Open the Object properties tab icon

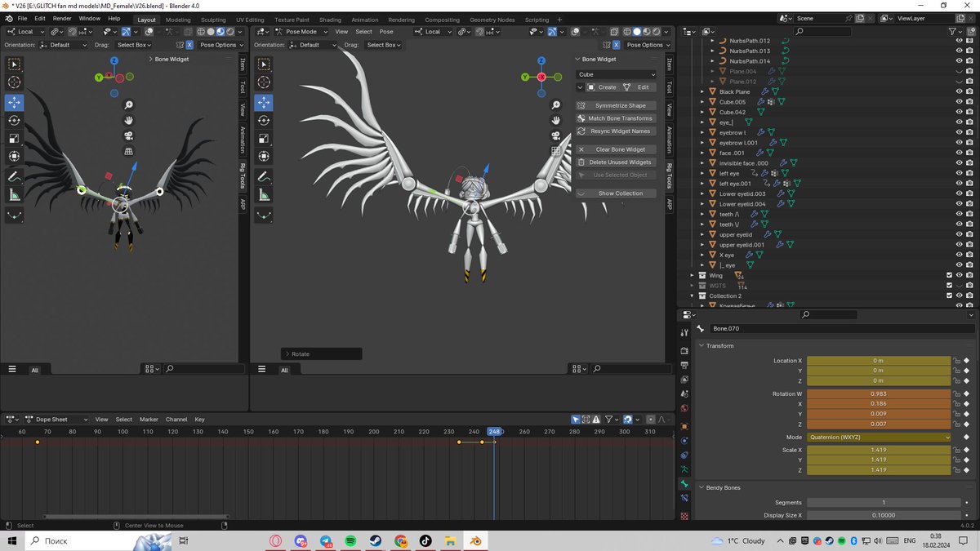pos(684,426)
